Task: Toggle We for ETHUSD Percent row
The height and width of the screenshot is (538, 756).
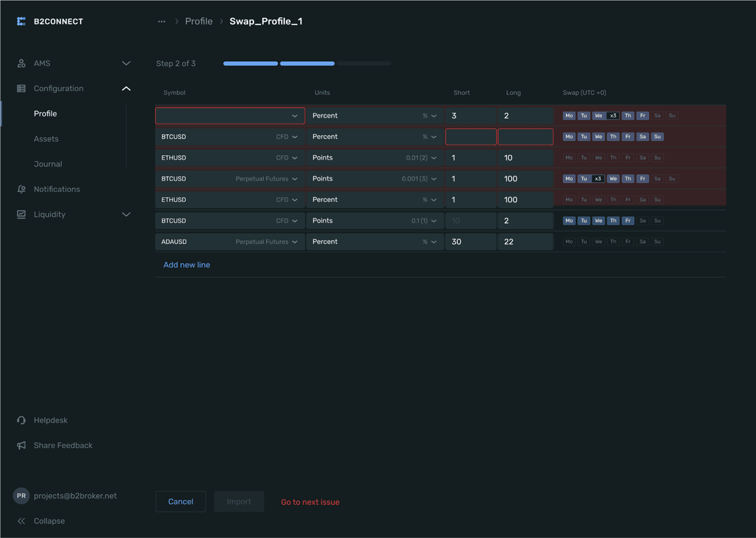Action: click(x=598, y=199)
